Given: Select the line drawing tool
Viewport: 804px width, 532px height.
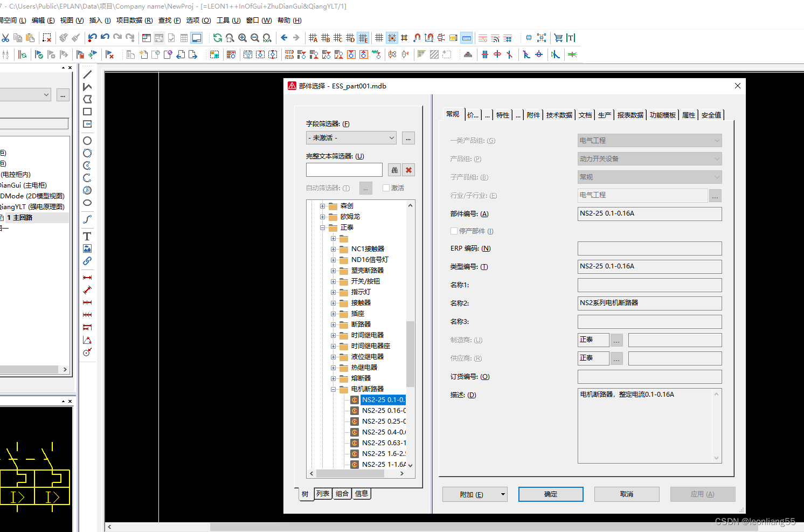Looking at the screenshot, I should (x=87, y=74).
